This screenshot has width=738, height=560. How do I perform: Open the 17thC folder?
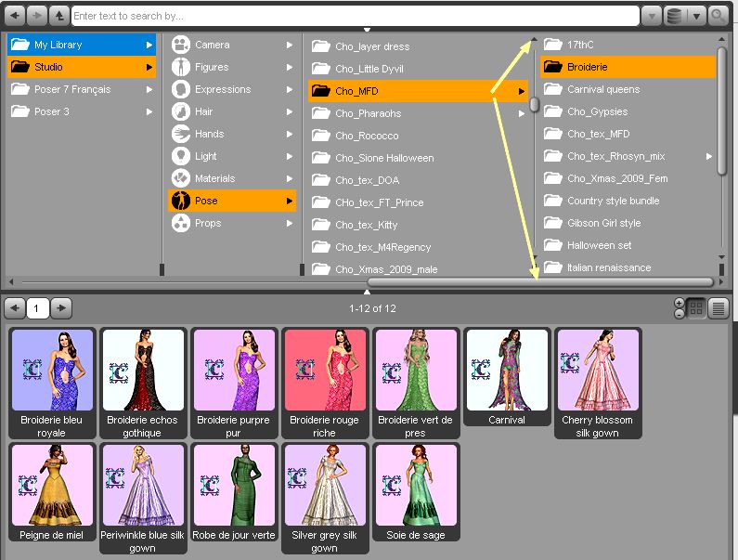628,45
